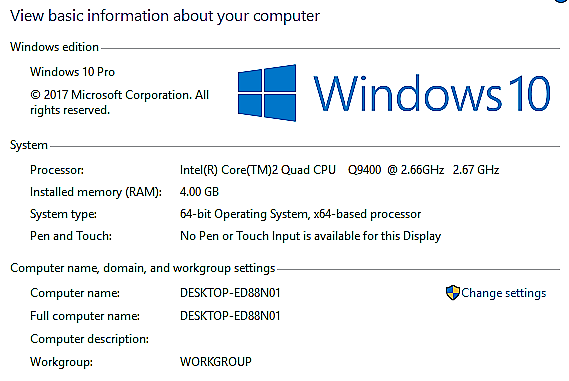This screenshot has width=569, height=381.
Task: Click 'No Pen or Touch Input' value
Action: point(310,236)
